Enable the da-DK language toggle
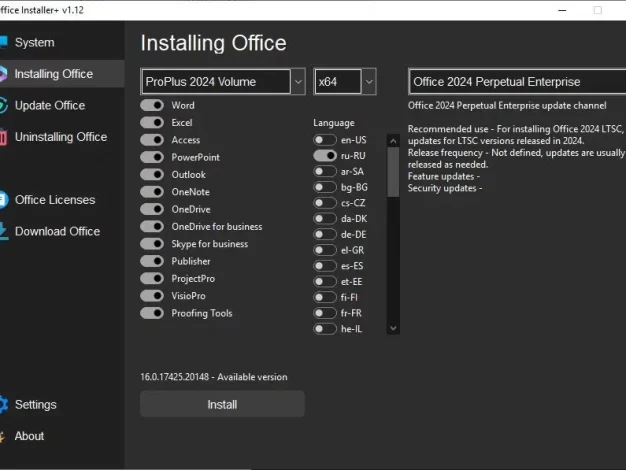 [x=325, y=218]
